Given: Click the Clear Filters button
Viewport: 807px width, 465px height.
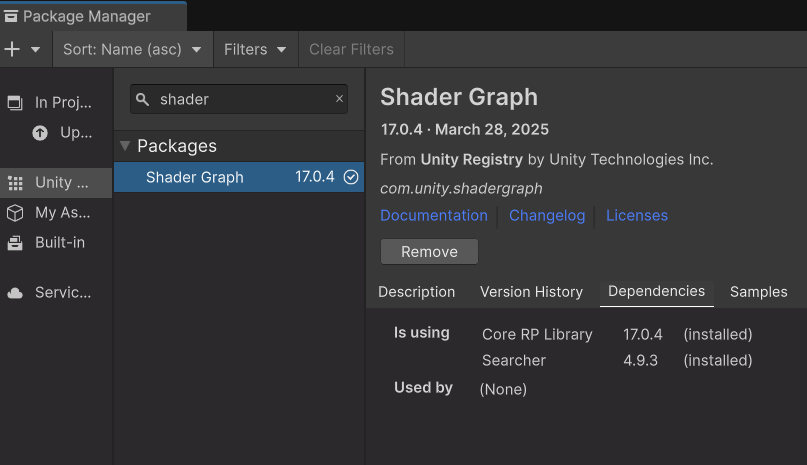Looking at the screenshot, I should pos(352,49).
